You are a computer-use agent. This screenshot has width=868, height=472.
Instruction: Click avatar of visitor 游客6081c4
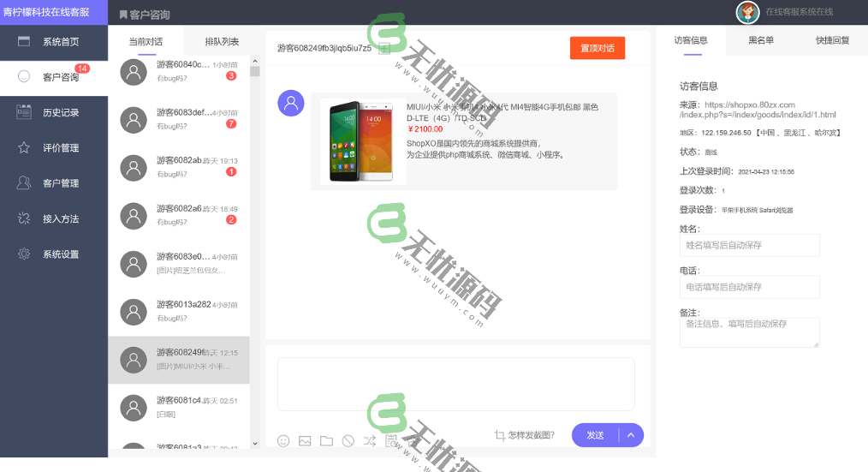(x=134, y=408)
